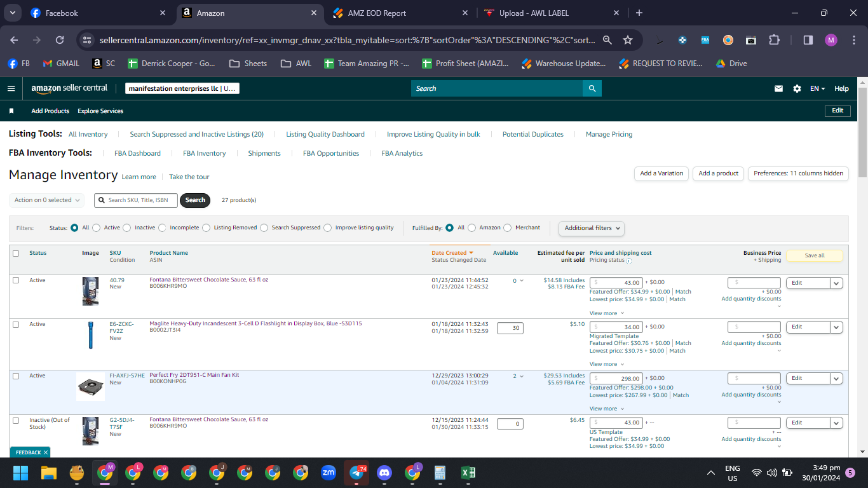The height and width of the screenshot is (488, 868).
Task: Click the Maglite available quantity field showing 30
Action: coord(510,328)
